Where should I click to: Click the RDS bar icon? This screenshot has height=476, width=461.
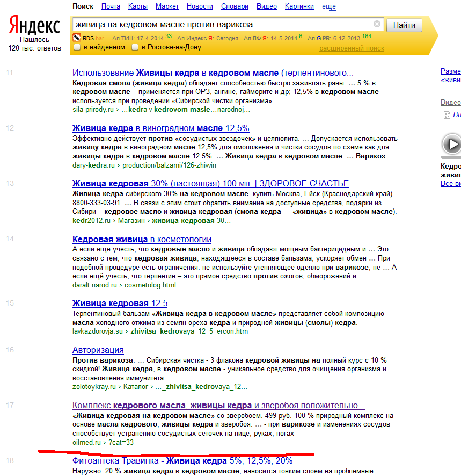point(76,38)
